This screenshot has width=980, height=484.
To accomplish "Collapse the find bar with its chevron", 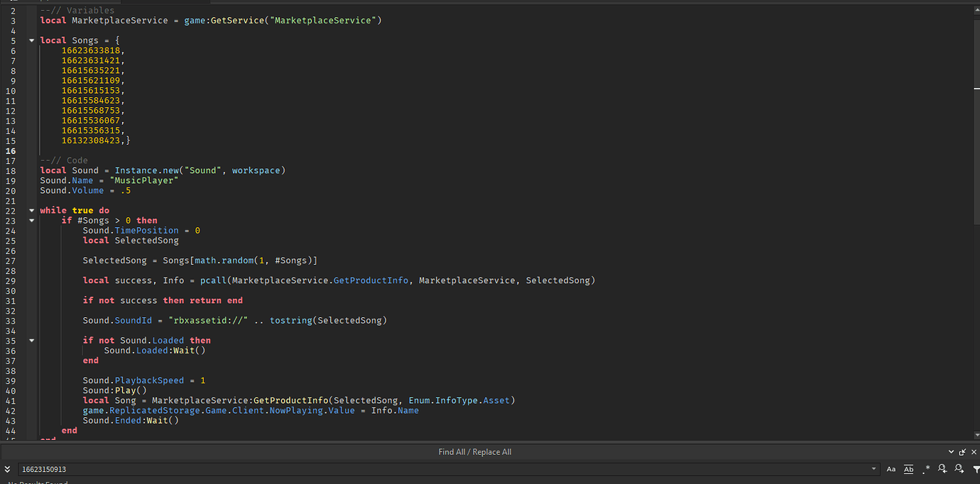I will pyautogui.click(x=950, y=452).
